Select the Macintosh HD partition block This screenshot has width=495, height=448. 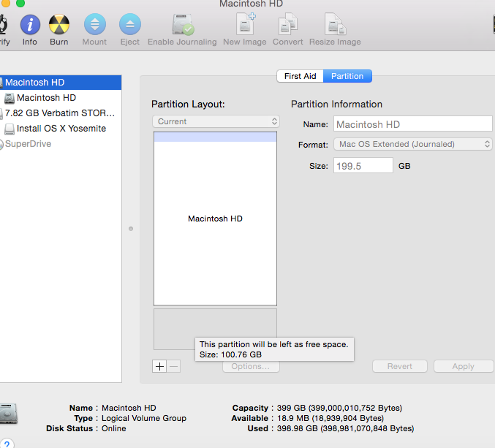(215, 219)
